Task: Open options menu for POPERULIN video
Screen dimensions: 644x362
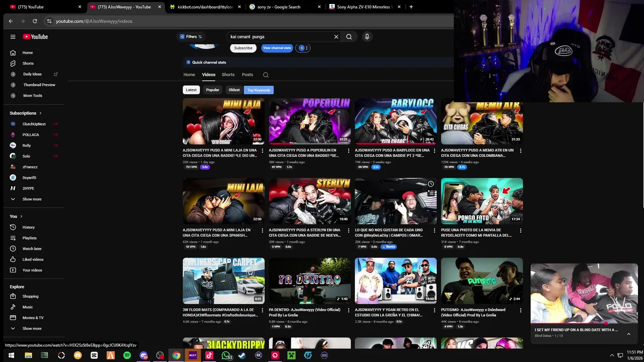Action: pos(348,150)
